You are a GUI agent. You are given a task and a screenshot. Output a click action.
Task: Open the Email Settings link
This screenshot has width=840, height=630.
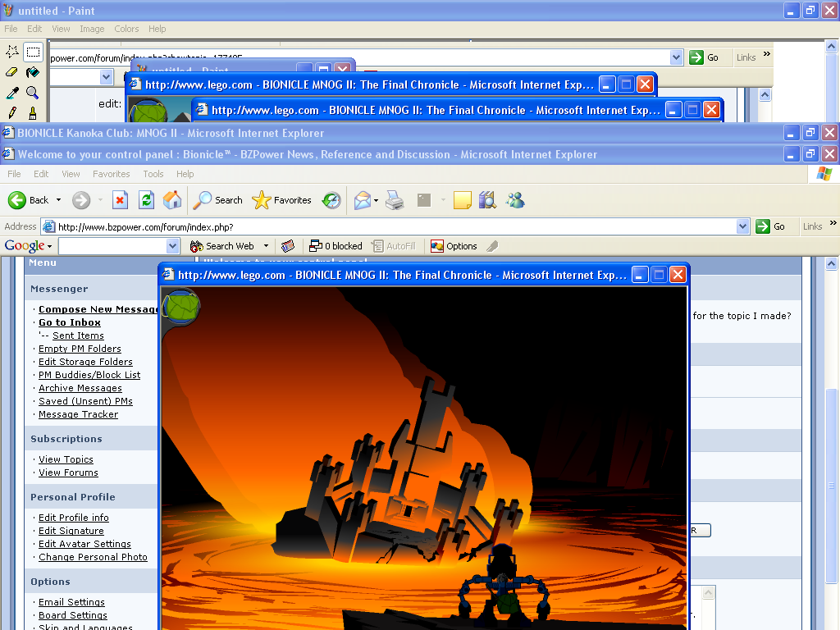(72, 602)
